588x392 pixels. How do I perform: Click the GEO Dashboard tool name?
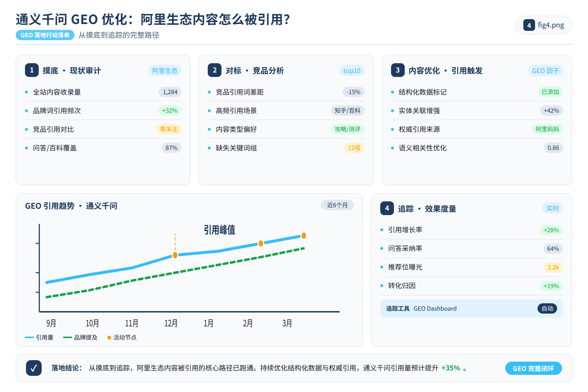coord(435,308)
